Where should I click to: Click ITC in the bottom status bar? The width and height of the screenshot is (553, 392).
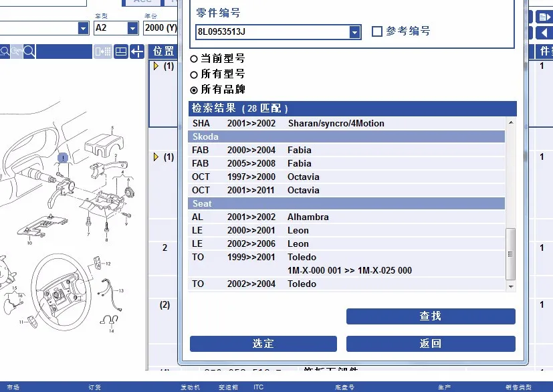tap(258, 387)
